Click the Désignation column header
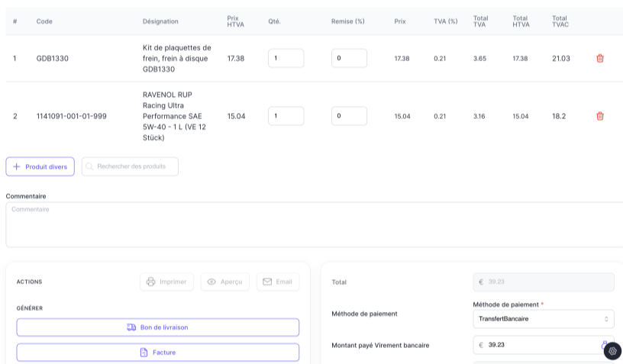This screenshot has width=623, height=364. (160, 21)
